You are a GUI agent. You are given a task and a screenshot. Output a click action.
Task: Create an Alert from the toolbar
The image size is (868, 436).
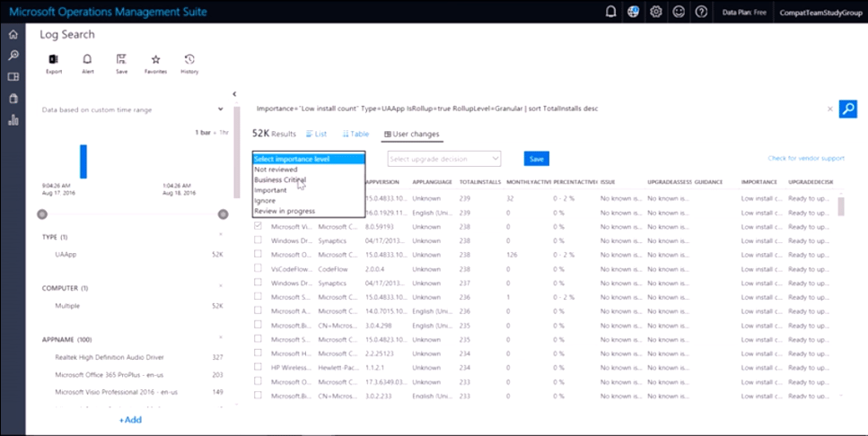(87, 65)
